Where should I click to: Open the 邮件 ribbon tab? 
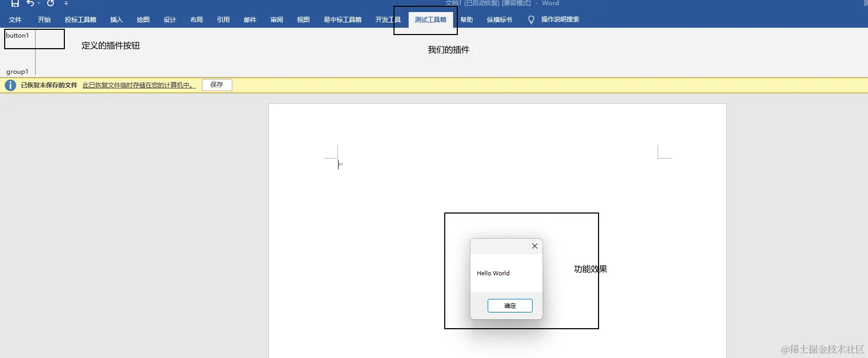(250, 20)
